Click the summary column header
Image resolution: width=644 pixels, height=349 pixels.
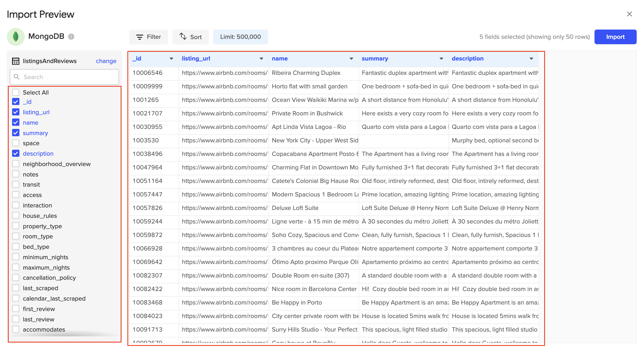pyautogui.click(x=375, y=59)
